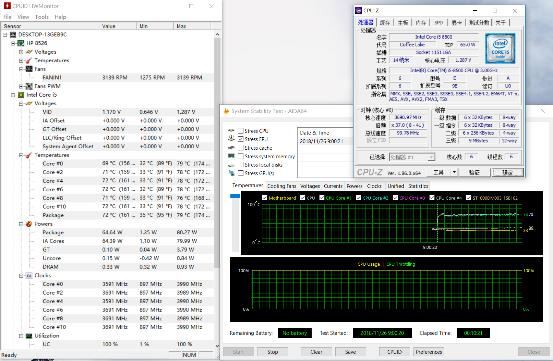Image resolution: width=553 pixels, height=361 pixels.
Task: Open the Unified tab in AIDA64
Action: point(396,186)
